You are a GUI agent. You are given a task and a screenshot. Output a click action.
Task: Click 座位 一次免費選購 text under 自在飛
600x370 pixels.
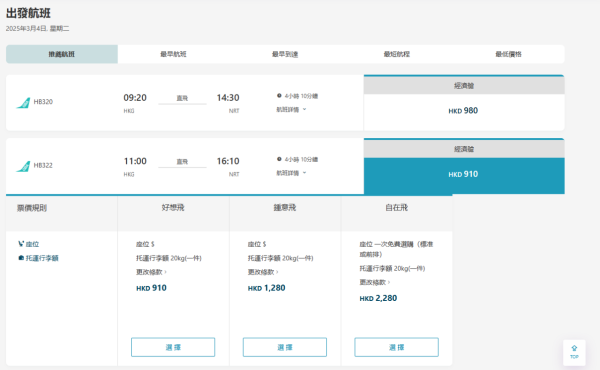pyautogui.click(x=396, y=249)
